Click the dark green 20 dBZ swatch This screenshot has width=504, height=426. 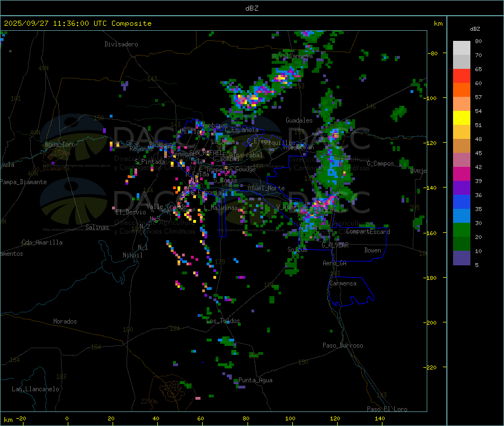[461, 244]
